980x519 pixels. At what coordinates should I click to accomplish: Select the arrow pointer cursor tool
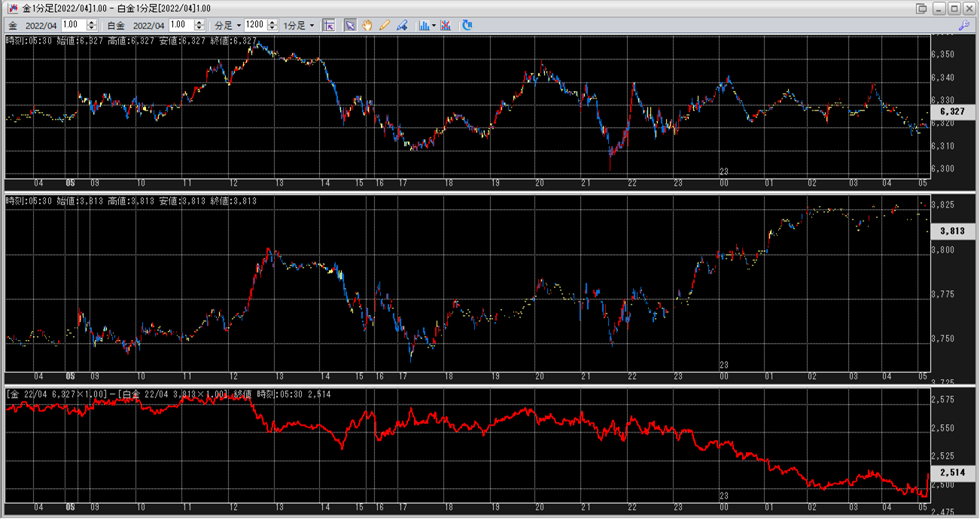[350, 25]
